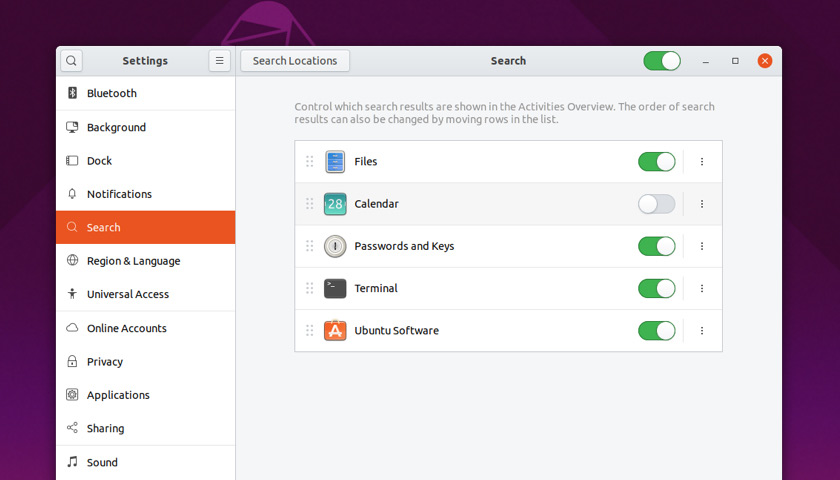Viewport: 840px width, 480px height.
Task: Open Region & Language settings
Action: click(146, 260)
